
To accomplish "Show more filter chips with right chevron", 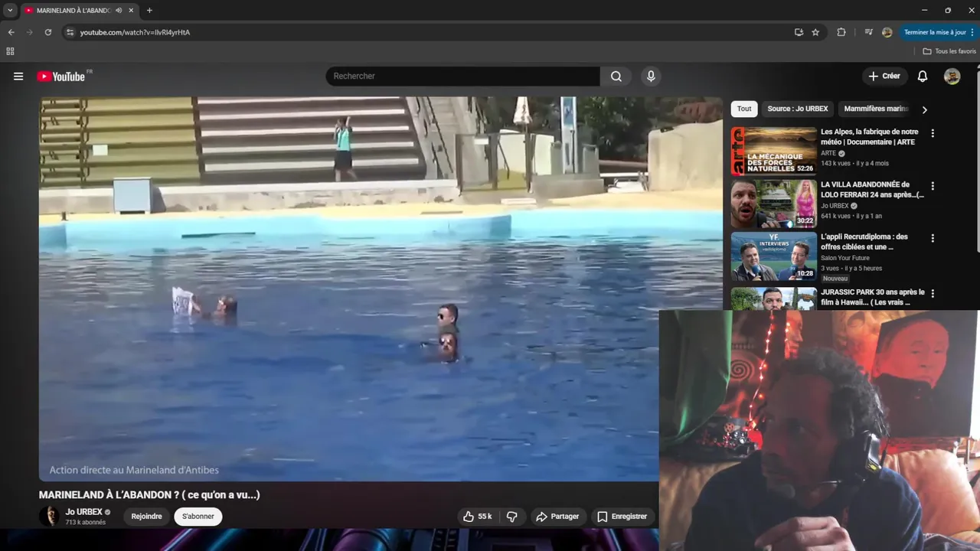I will 924,109.
